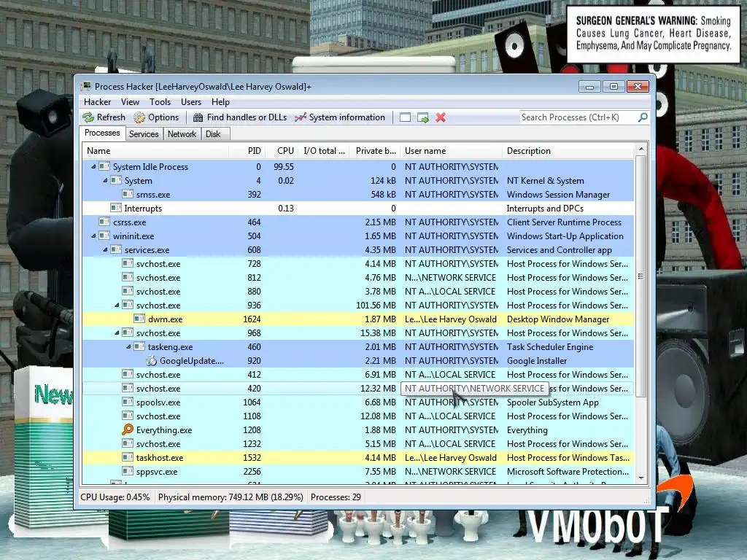The image size is (747, 560).
Task: Click the process list vertical scrollbar thumb
Action: pos(641,276)
